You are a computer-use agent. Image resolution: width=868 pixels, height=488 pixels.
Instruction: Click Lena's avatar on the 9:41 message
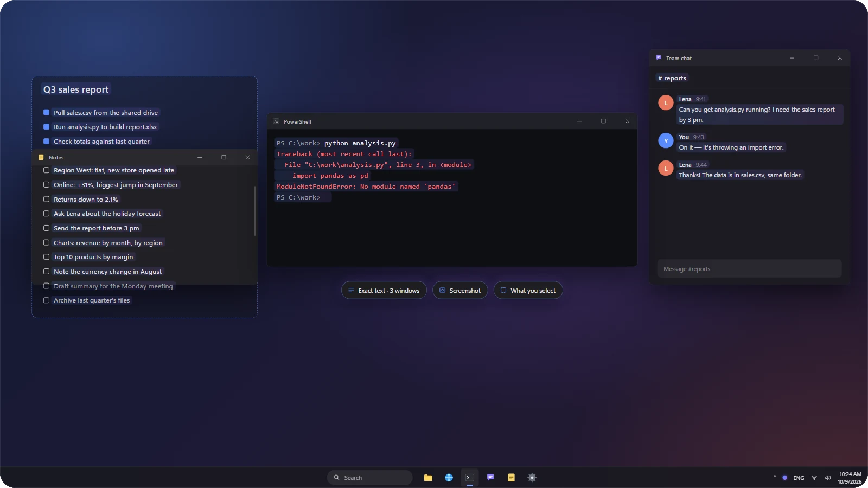pyautogui.click(x=666, y=102)
